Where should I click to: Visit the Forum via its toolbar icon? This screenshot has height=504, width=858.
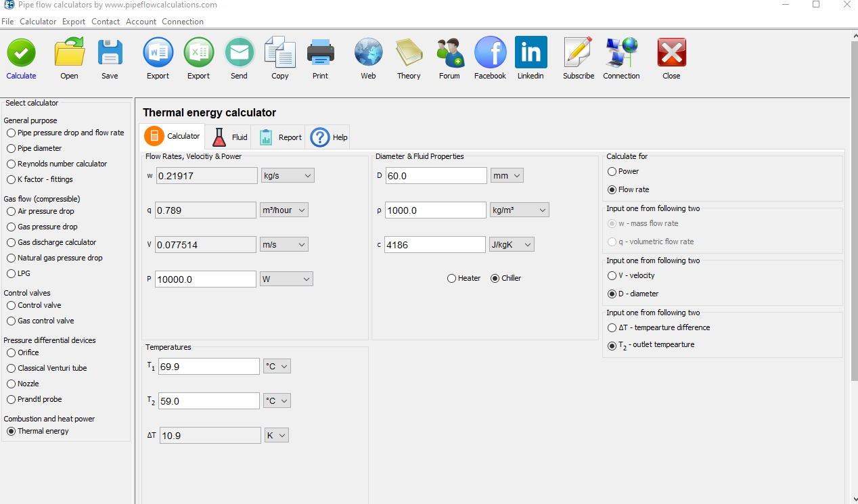click(449, 54)
